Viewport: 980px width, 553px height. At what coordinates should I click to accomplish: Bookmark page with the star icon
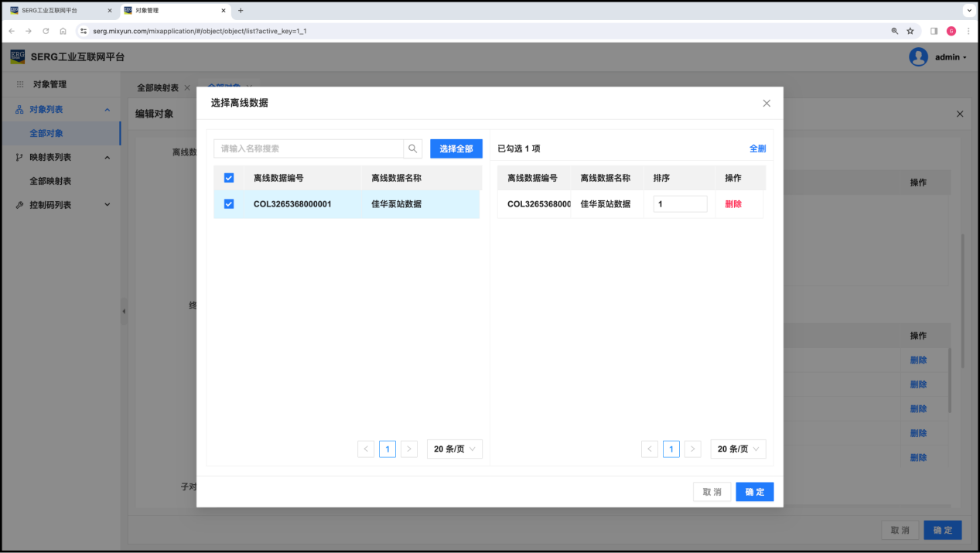pyautogui.click(x=910, y=31)
